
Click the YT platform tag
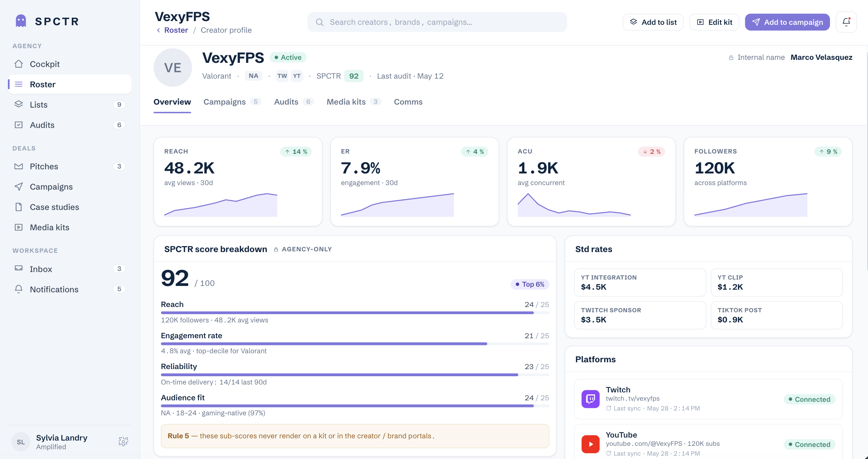tap(297, 76)
